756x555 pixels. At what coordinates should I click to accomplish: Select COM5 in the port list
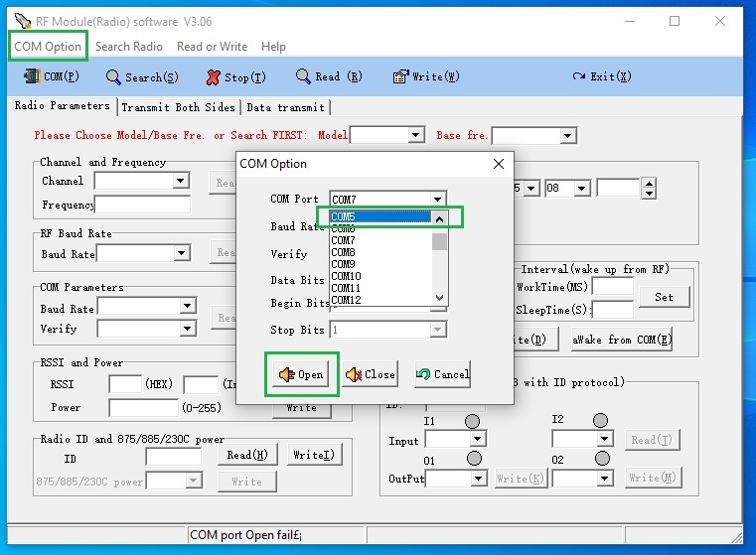pos(380,216)
